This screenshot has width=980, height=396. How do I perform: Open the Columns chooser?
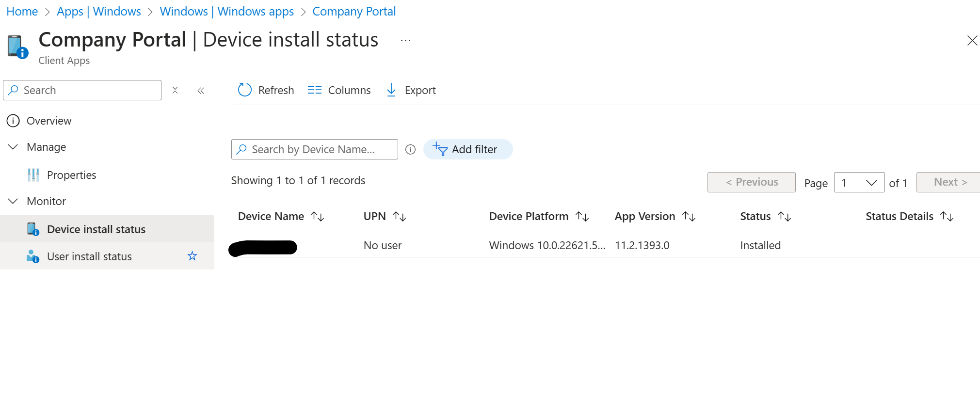click(x=339, y=90)
